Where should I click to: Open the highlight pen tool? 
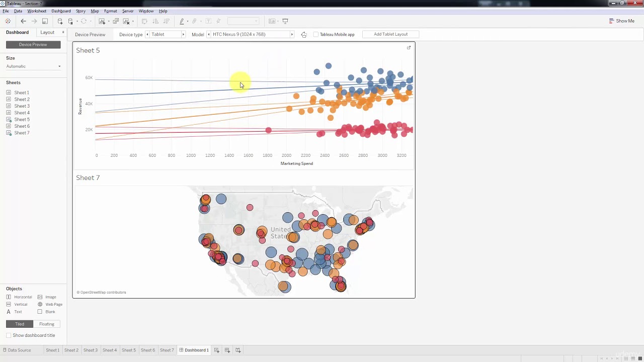point(182,21)
